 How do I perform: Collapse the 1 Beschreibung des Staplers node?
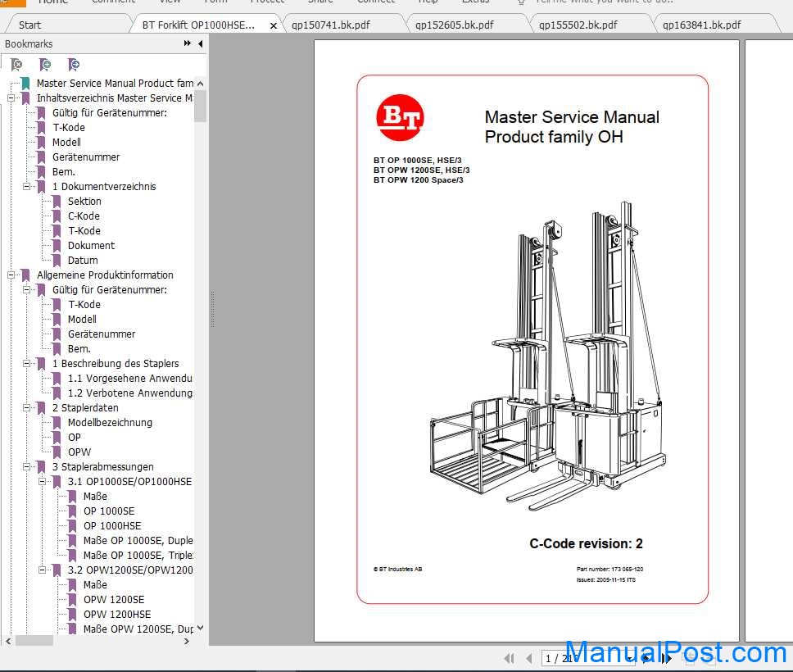coord(27,363)
